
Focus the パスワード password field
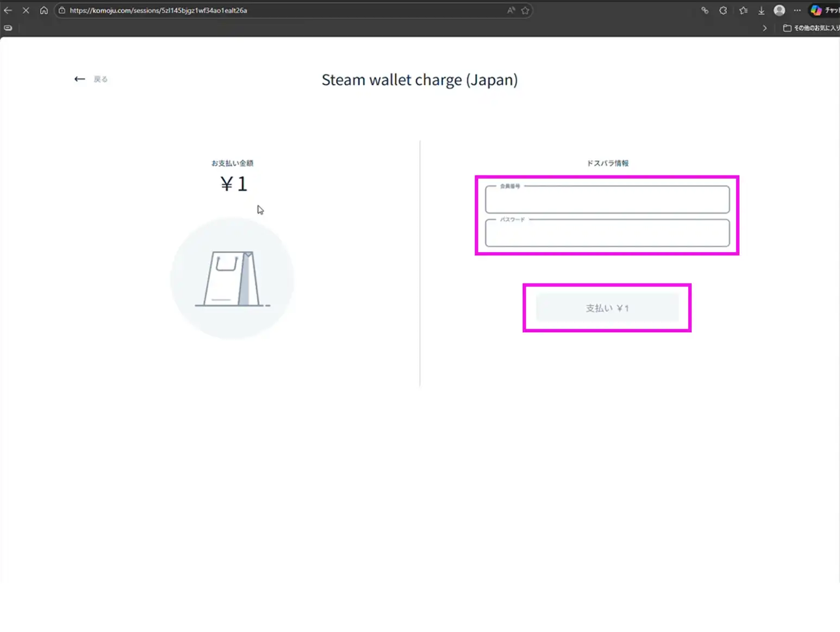coord(607,234)
